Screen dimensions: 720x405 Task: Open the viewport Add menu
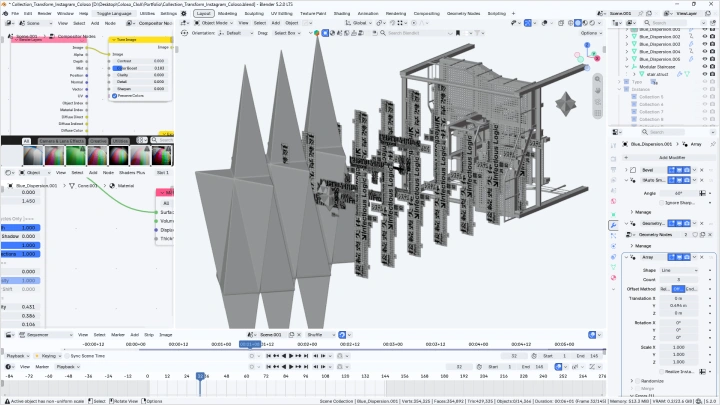(x=276, y=22)
